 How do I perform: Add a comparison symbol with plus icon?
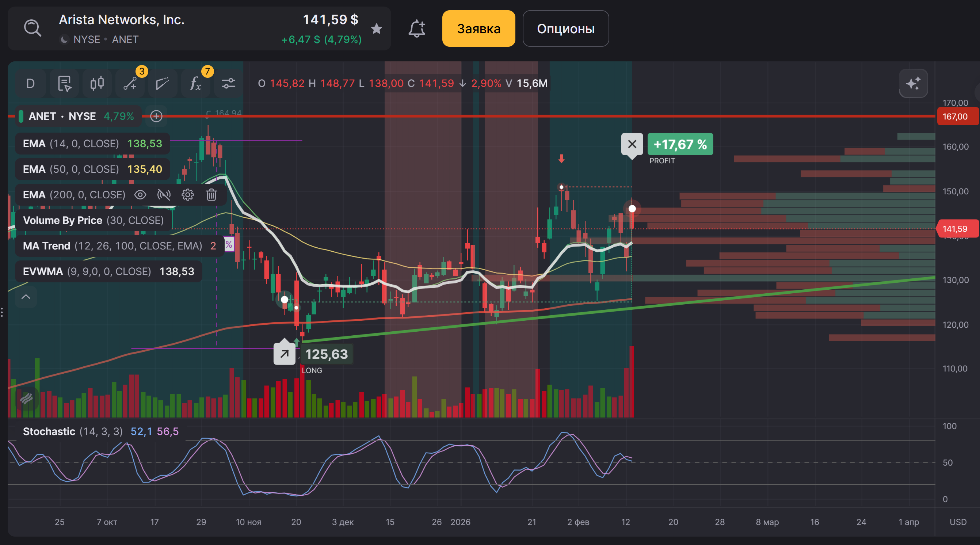click(156, 116)
